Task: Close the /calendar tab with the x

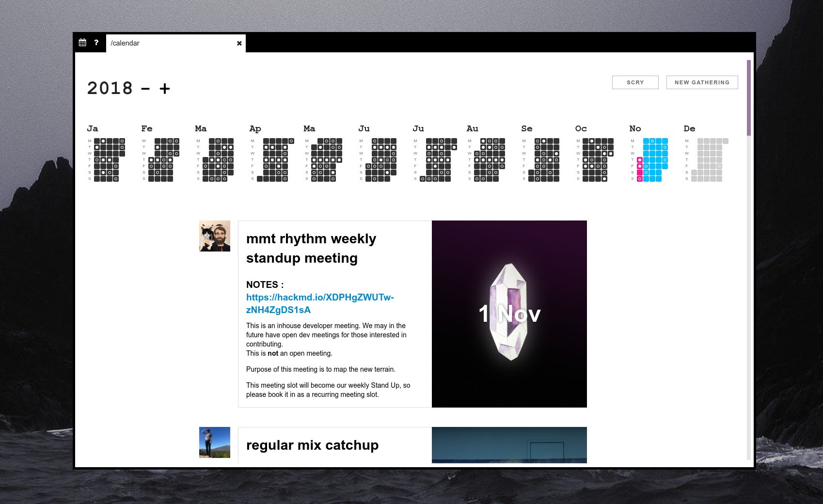Action: coord(239,43)
